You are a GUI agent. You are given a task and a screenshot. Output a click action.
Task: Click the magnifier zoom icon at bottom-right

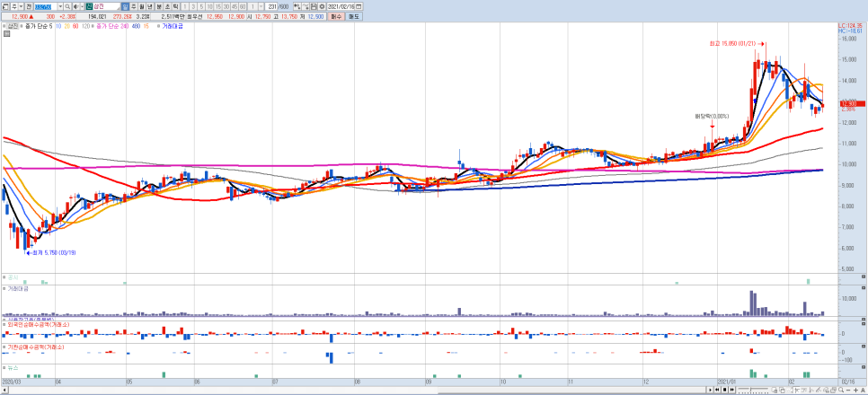click(x=840, y=390)
